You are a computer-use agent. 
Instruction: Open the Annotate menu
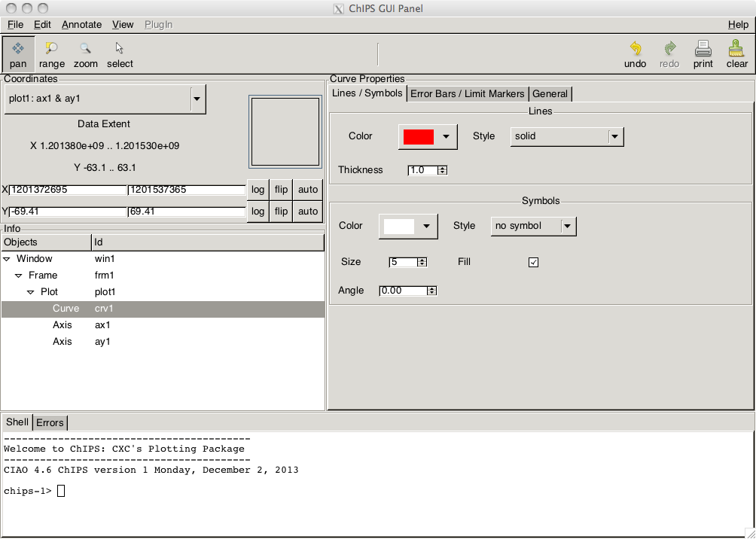pos(81,25)
